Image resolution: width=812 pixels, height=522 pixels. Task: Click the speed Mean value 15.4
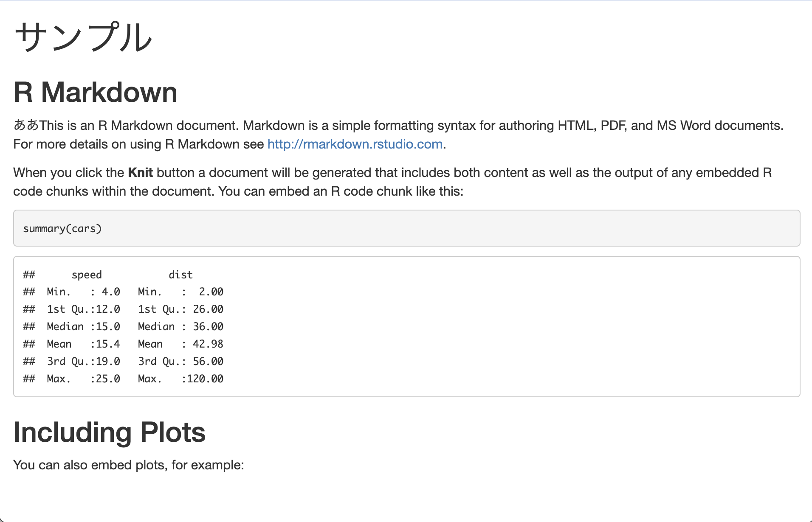click(x=108, y=344)
